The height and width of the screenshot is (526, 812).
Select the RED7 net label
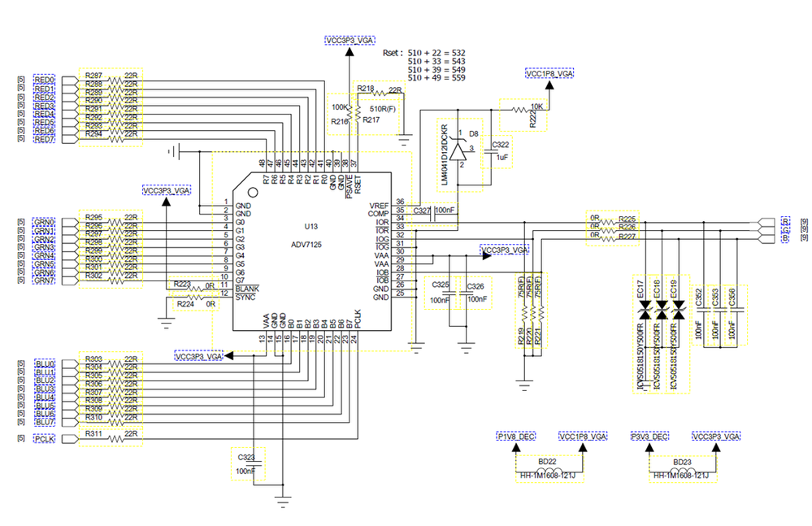click(45, 139)
